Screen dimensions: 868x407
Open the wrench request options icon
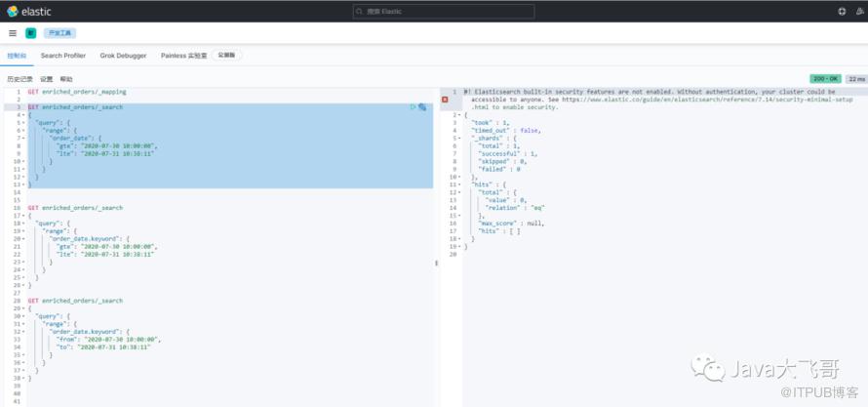(422, 107)
